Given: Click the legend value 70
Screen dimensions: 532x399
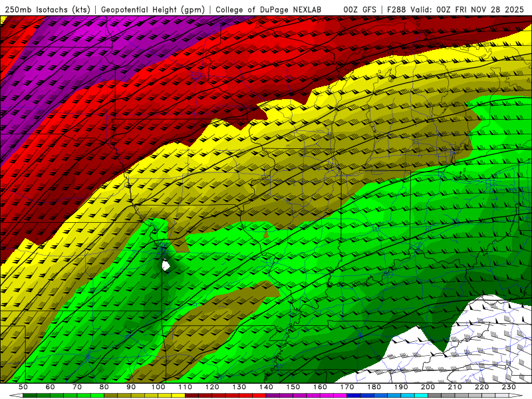Looking at the screenshot, I should (77, 387).
